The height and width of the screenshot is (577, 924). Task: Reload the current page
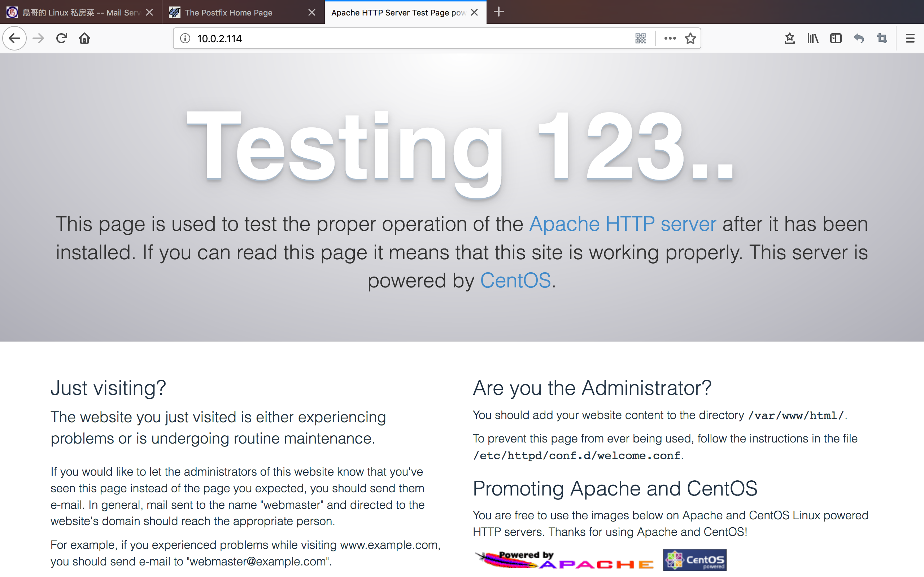click(x=61, y=38)
